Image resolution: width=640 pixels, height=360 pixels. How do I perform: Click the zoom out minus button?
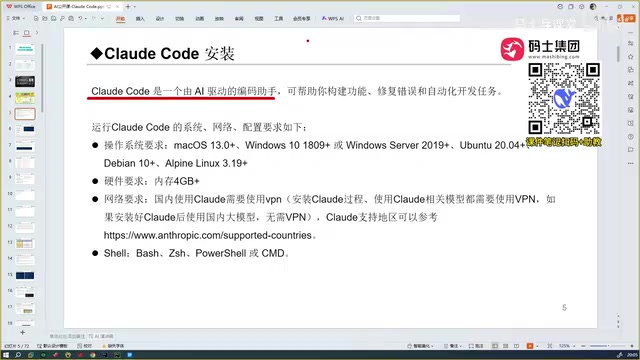583,346
